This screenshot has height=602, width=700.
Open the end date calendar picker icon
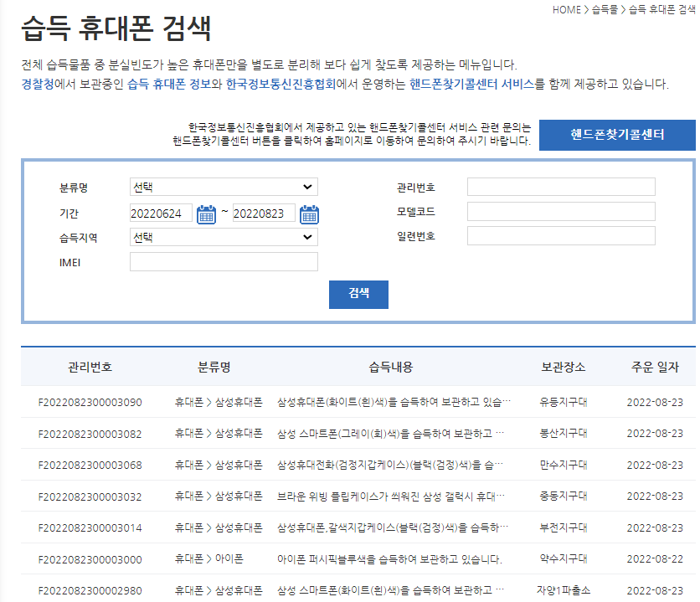click(309, 214)
